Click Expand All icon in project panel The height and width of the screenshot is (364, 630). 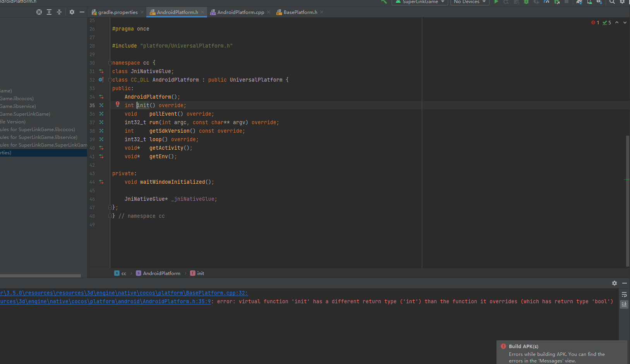[49, 12]
